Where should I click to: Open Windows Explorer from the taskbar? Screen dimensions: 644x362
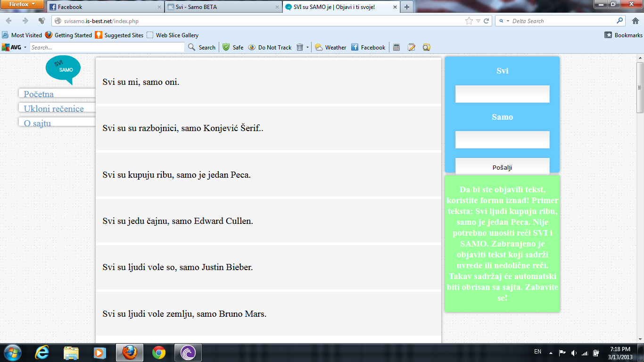tap(71, 353)
